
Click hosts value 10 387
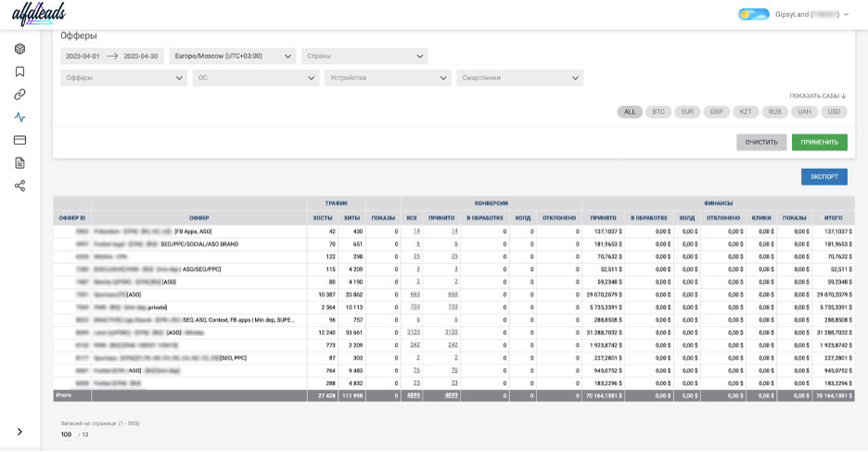pyautogui.click(x=326, y=295)
